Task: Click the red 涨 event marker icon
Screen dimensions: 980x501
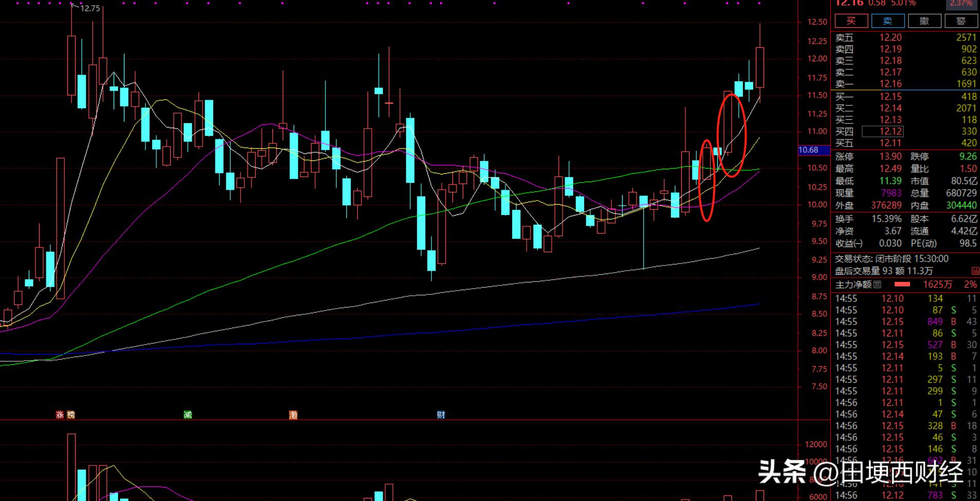Action: click(x=59, y=415)
